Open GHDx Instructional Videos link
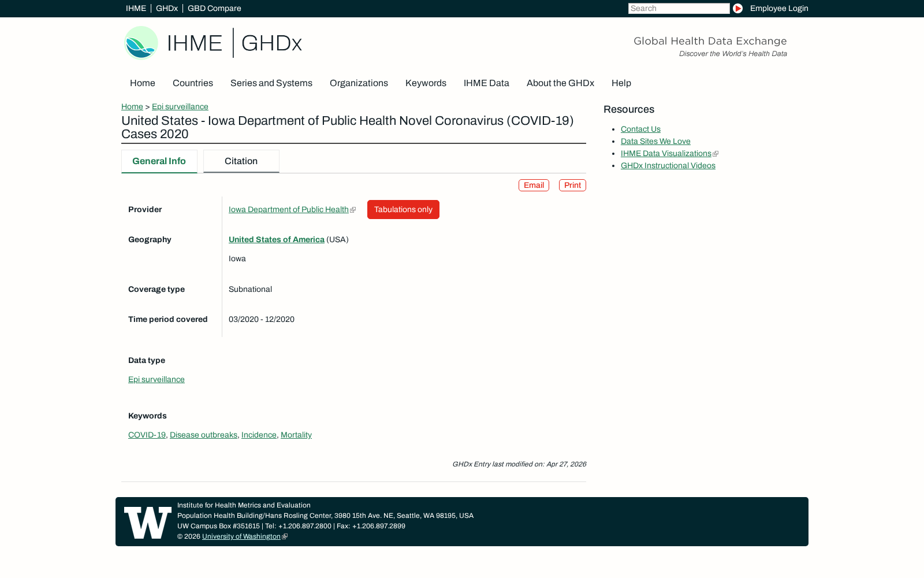Viewport: 924px width, 578px height. tap(668, 166)
